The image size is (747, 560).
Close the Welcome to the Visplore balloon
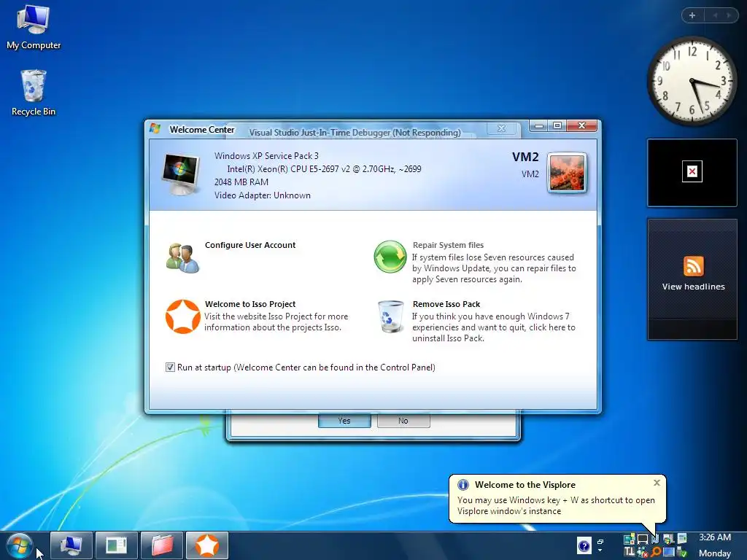657,483
